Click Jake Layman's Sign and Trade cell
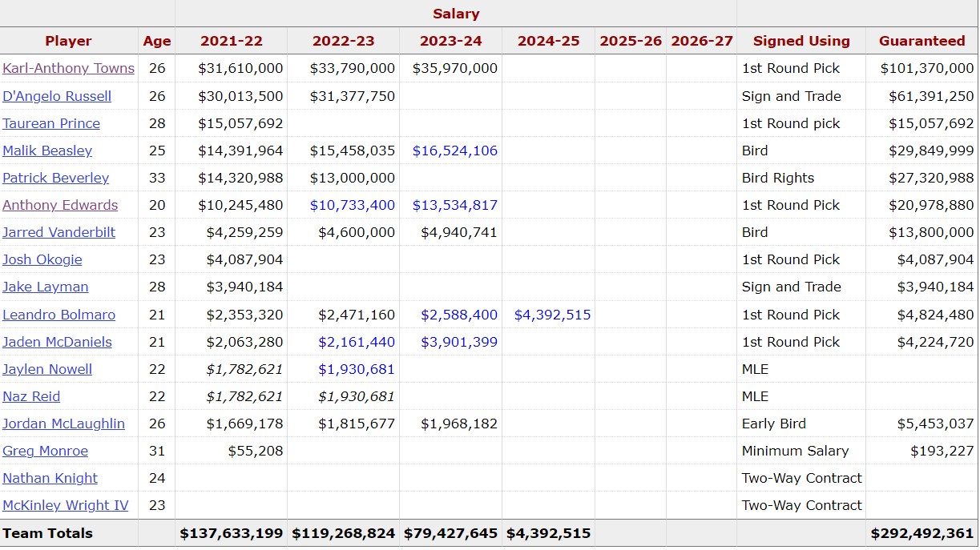Viewport: 980px width, 550px height. coord(792,287)
